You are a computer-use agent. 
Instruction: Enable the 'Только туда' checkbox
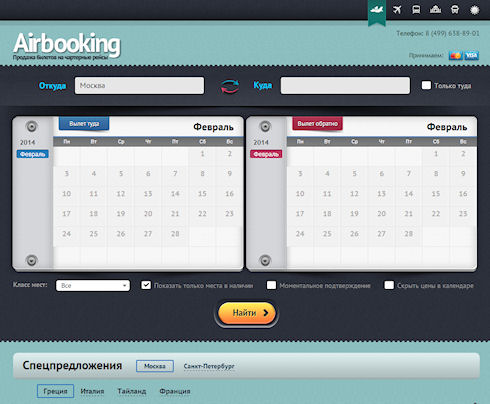426,85
